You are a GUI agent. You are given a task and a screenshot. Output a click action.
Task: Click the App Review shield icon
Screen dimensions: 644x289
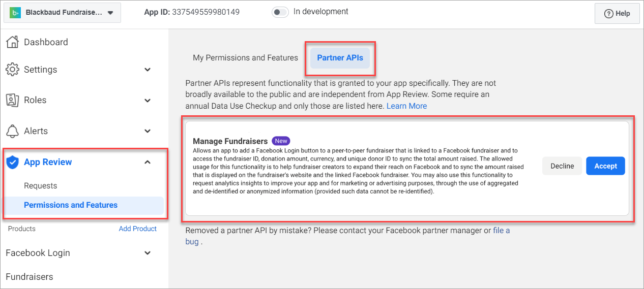tap(13, 162)
